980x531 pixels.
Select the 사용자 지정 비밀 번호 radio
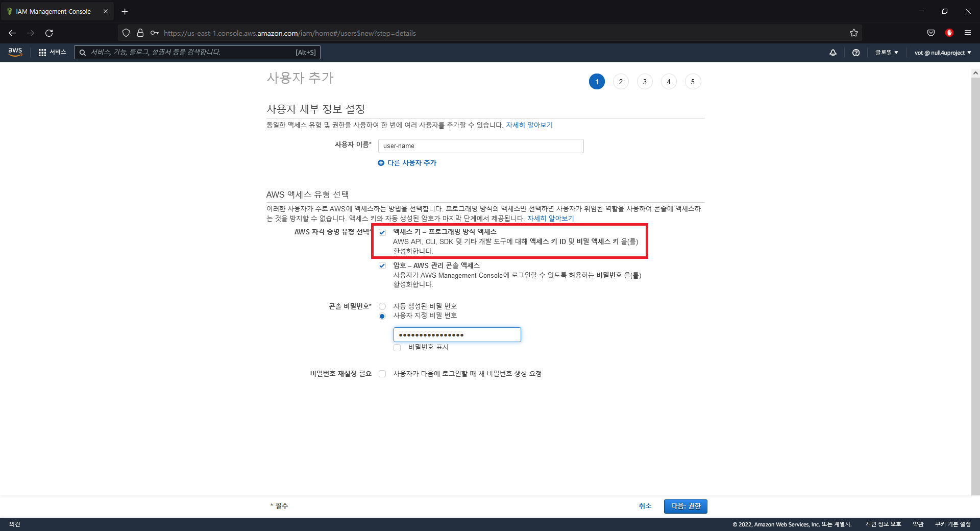tap(382, 316)
